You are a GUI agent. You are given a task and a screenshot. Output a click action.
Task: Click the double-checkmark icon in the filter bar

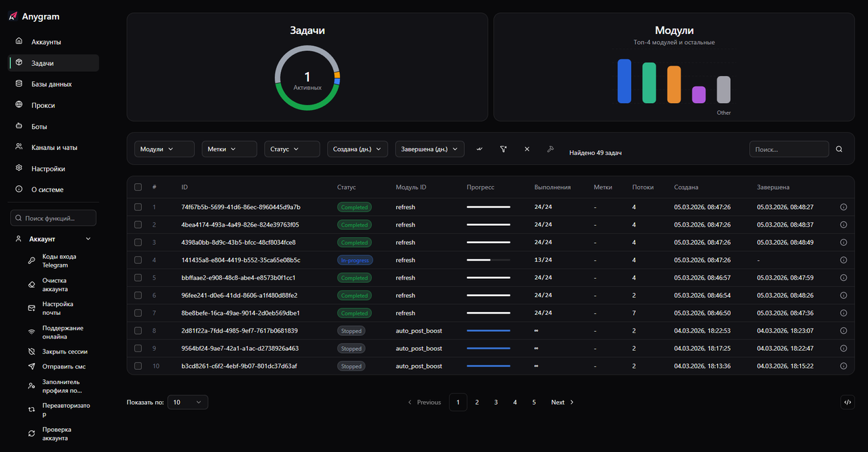pyautogui.click(x=480, y=149)
